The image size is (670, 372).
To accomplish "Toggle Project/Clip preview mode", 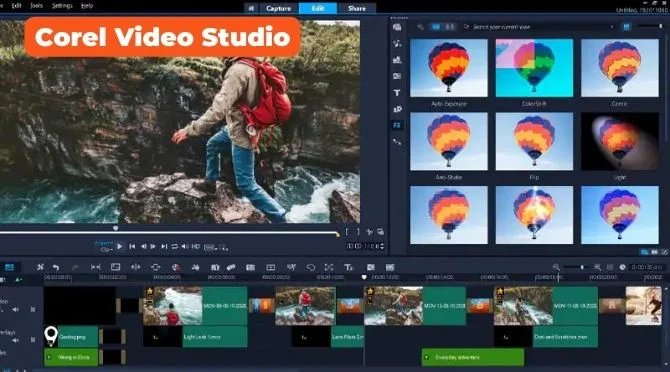I will pos(103,246).
